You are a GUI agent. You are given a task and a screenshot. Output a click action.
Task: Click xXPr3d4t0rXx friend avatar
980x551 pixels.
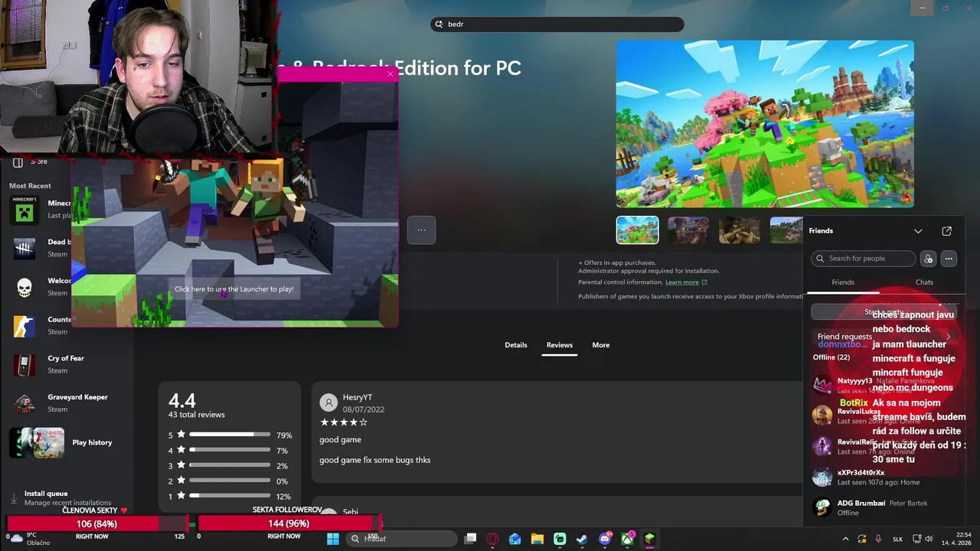pos(822,478)
